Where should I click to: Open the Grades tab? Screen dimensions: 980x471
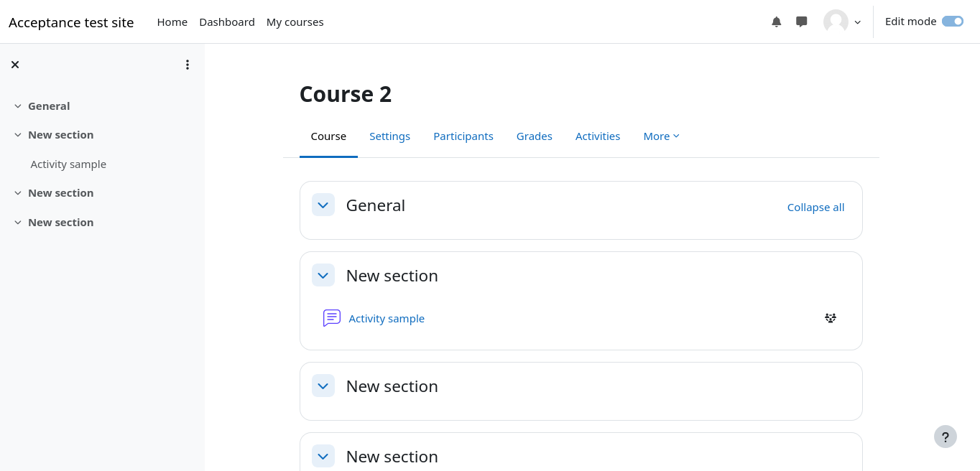[x=534, y=136]
